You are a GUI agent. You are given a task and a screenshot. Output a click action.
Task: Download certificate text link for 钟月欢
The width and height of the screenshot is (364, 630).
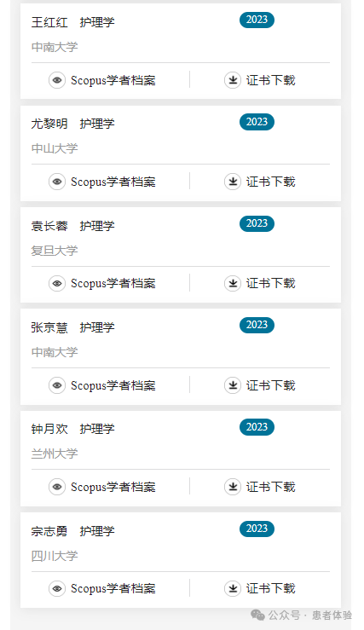tap(271, 487)
